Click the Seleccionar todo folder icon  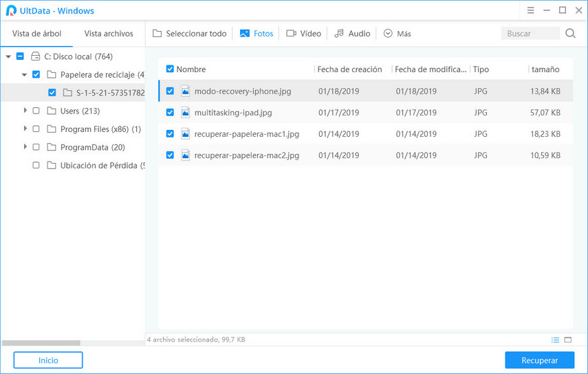157,34
